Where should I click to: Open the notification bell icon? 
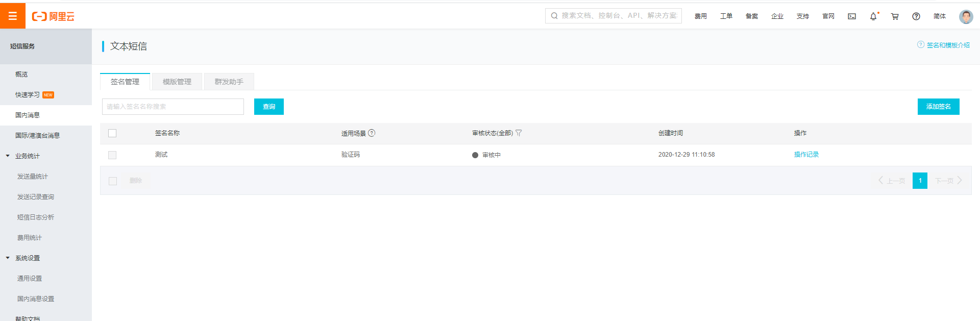click(873, 16)
